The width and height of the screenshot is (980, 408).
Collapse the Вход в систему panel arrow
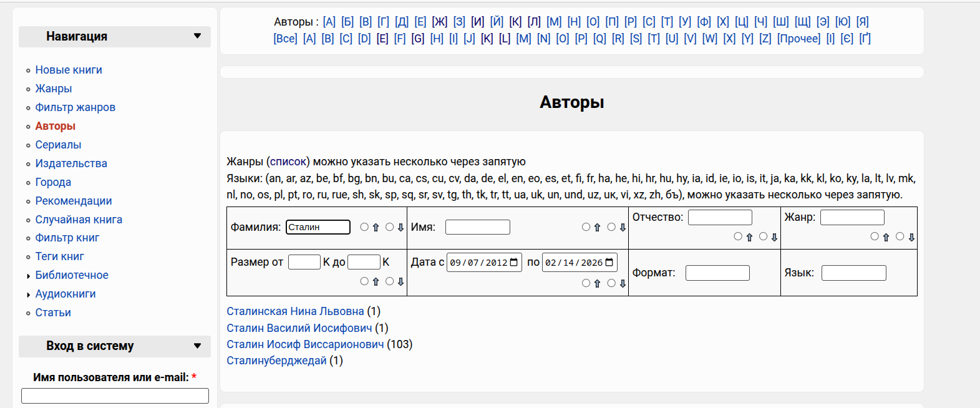click(x=197, y=346)
